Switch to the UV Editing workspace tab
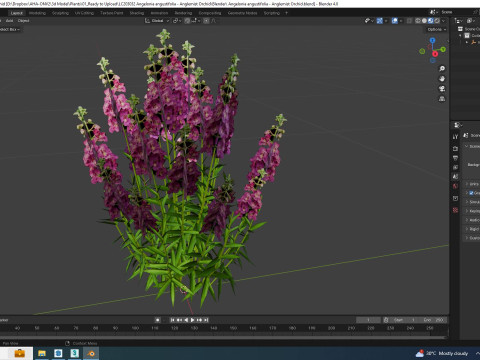This screenshot has height=360, width=480. (84, 13)
